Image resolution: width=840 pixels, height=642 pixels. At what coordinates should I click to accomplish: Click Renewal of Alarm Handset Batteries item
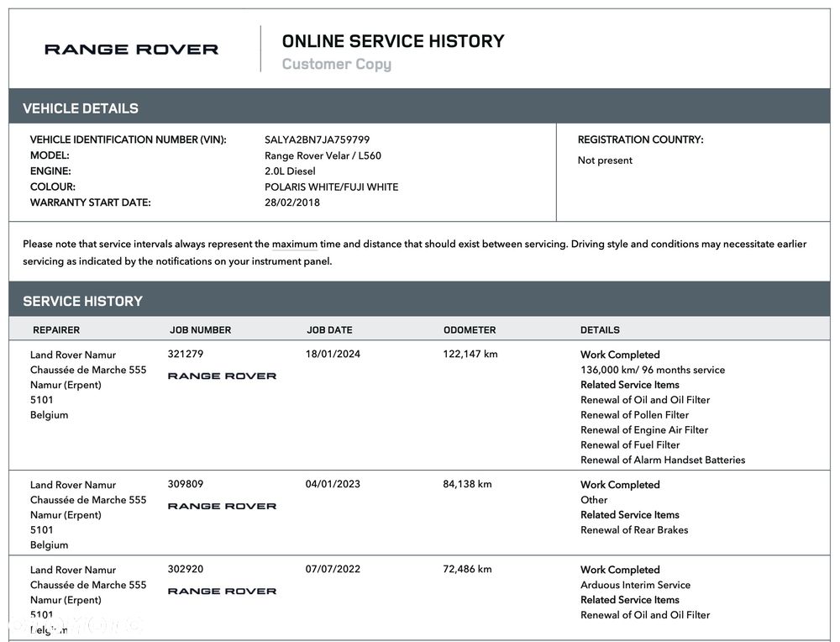coord(663,460)
